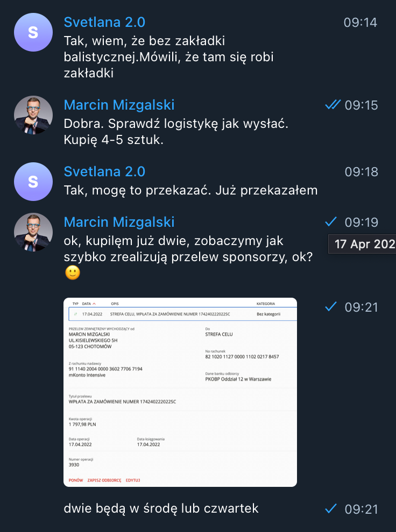Image resolution: width=396 pixels, height=532 pixels.
Task: Click the 17 Apr date tooltip
Action: click(362, 244)
